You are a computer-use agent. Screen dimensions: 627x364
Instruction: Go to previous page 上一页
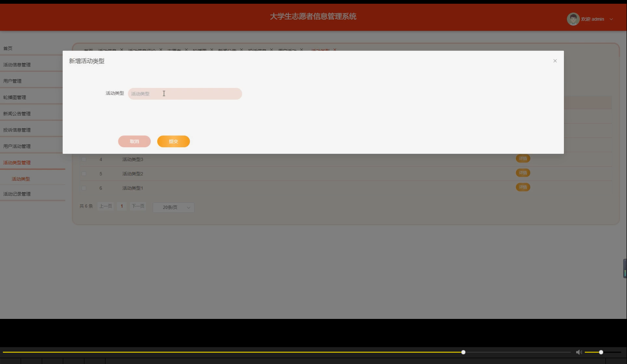pyautogui.click(x=105, y=206)
